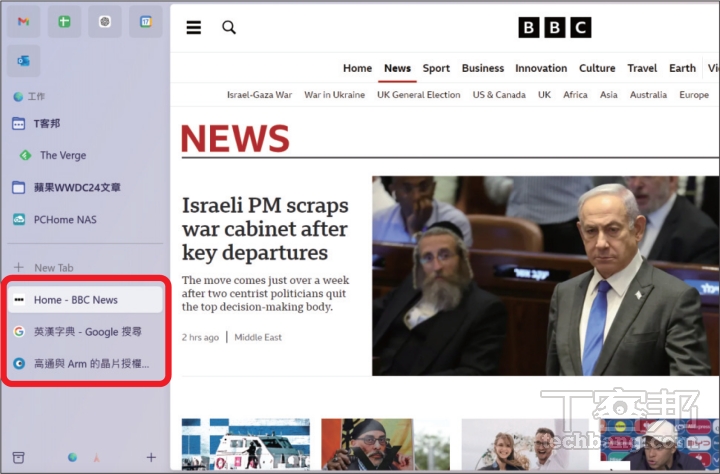Viewport: 720px width, 474px height.
Task: Open the green plus pinned favorite
Action: coord(64,22)
